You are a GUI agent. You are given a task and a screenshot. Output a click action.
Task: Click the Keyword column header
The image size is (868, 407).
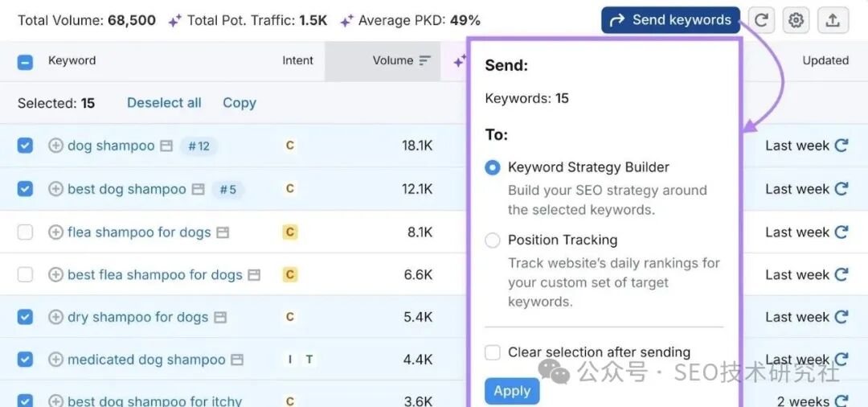72,60
